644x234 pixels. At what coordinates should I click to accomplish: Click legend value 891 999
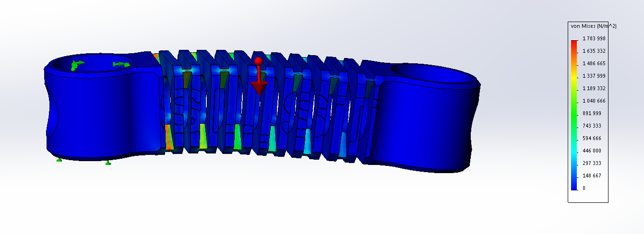tap(592, 113)
